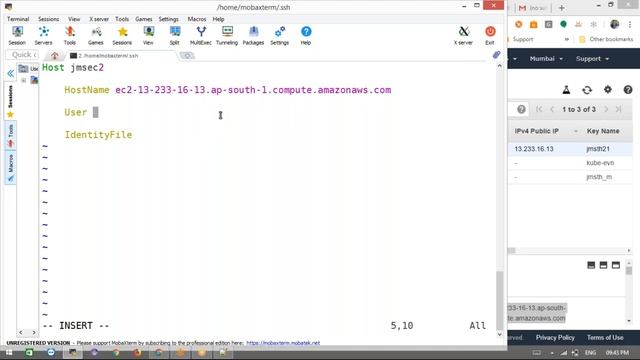Go to the next page of instances
Viewport: 640px width, 360px height.
tap(606, 109)
